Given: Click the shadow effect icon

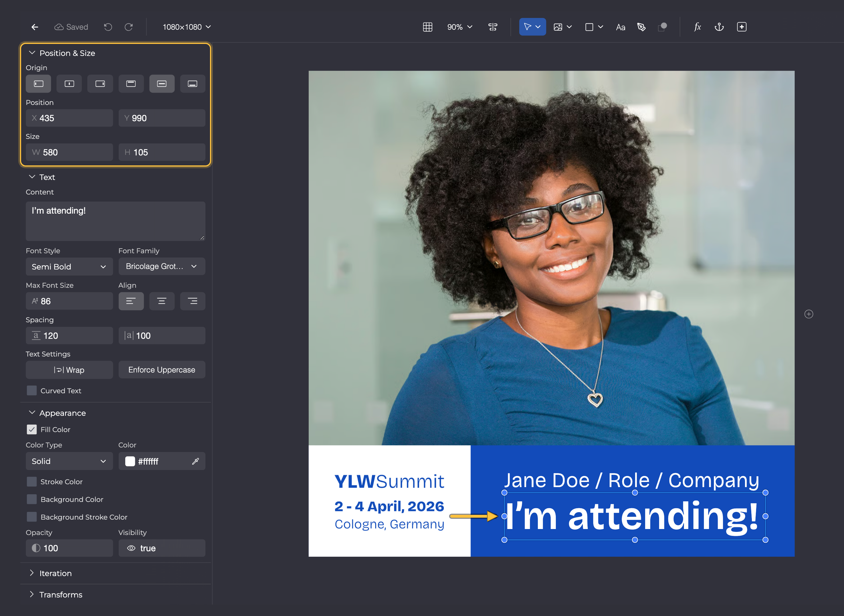Looking at the screenshot, I should [663, 27].
